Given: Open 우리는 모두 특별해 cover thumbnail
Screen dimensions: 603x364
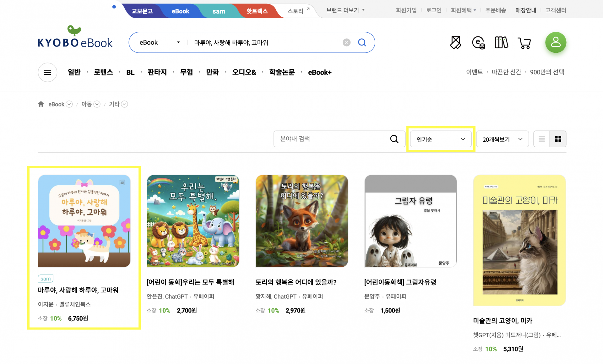Looking at the screenshot, I should pos(193,221).
